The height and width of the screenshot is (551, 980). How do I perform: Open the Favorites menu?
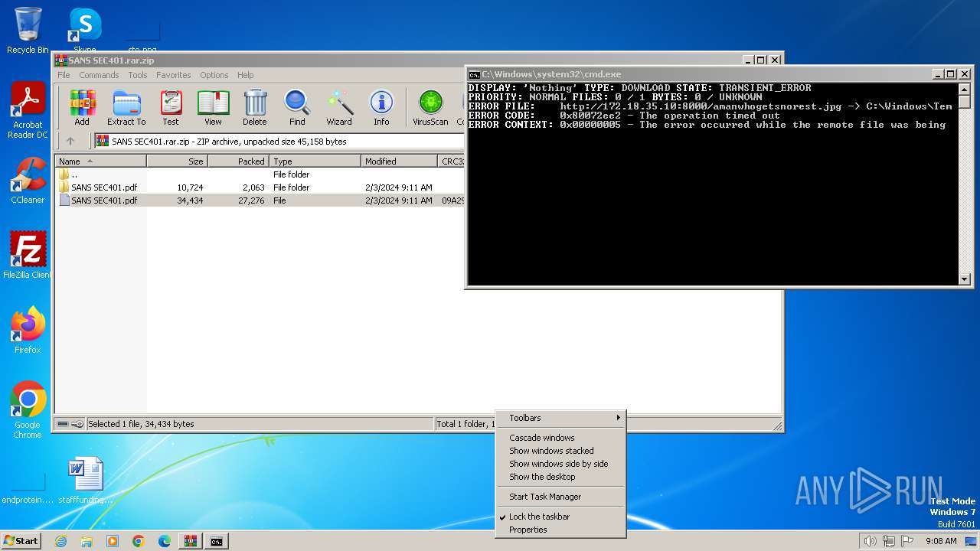click(174, 75)
